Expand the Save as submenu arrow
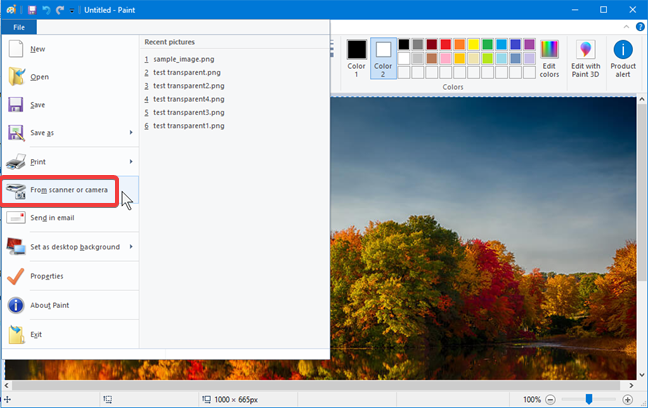Image resolution: width=648 pixels, height=408 pixels. (131, 133)
